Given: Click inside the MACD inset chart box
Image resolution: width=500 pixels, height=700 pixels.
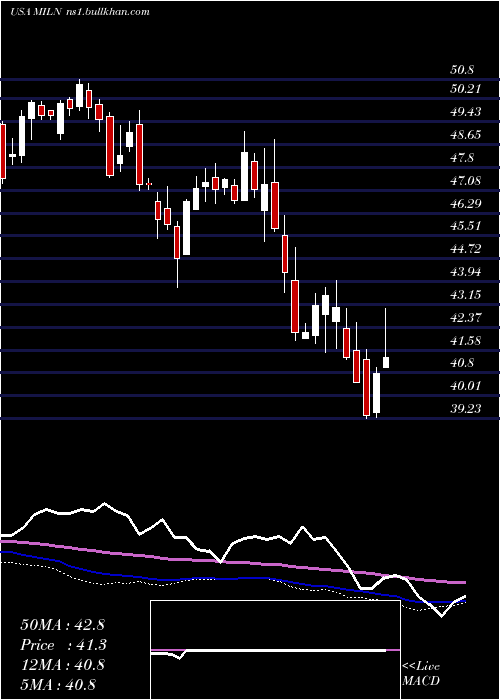Looking at the screenshot, I should 275,650.
